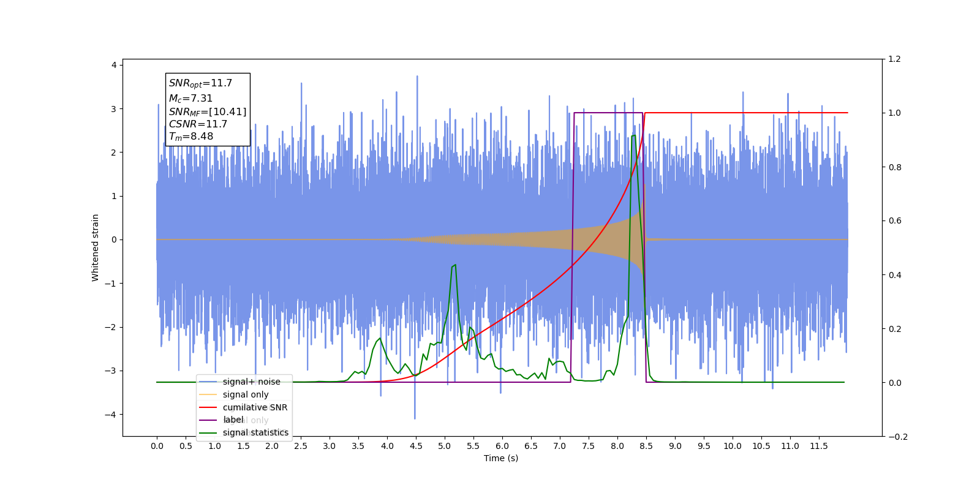Click the Tm=8.48 annotation text

click(x=191, y=137)
